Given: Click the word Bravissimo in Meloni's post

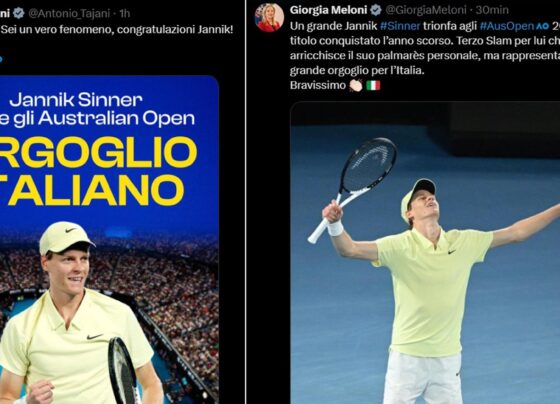Looking at the screenshot, I should (318, 85).
